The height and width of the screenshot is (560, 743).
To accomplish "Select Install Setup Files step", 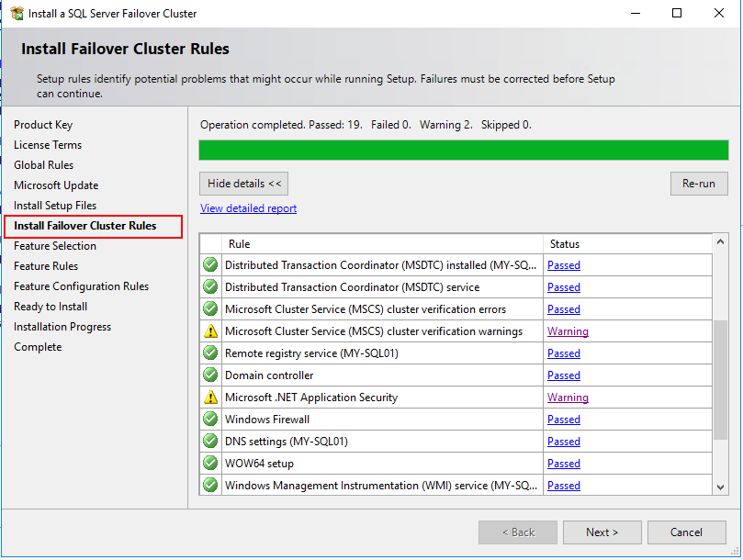I will [x=55, y=206].
